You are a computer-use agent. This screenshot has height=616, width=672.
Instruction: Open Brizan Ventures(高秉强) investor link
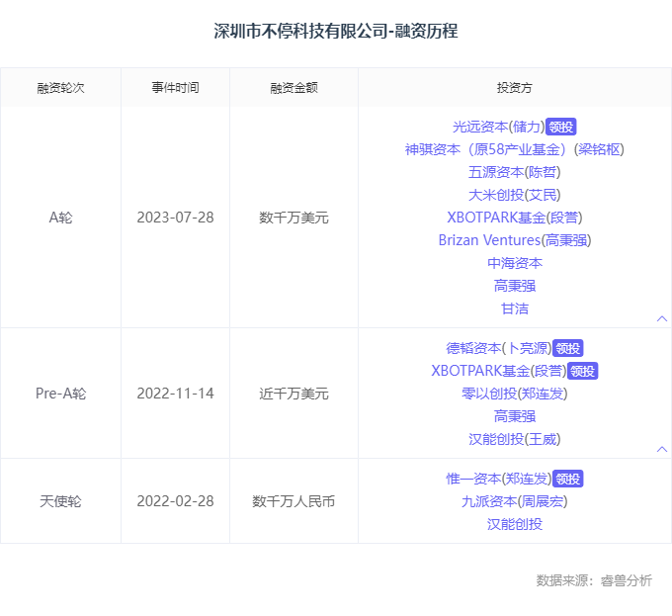[x=514, y=240]
